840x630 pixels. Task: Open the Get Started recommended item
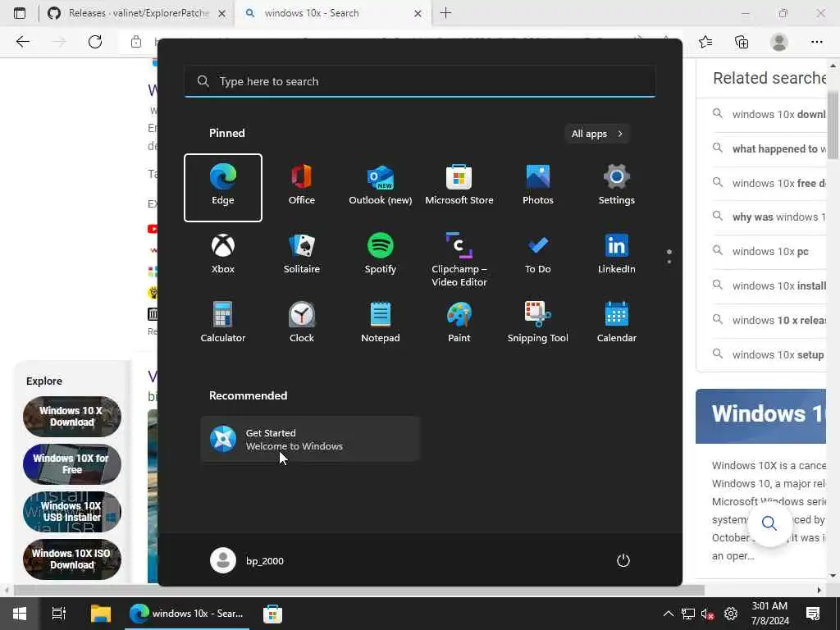[x=310, y=440]
